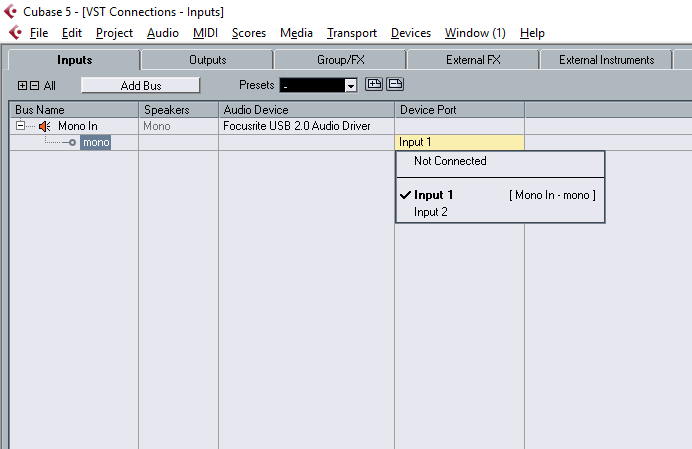This screenshot has width=692, height=449.
Task: Click the Presets label
Action: [256, 85]
